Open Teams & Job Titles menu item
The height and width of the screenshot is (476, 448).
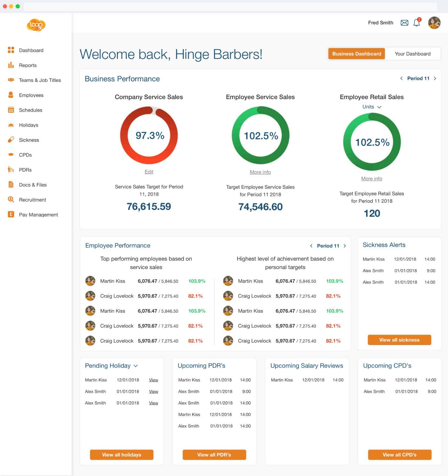(x=40, y=80)
